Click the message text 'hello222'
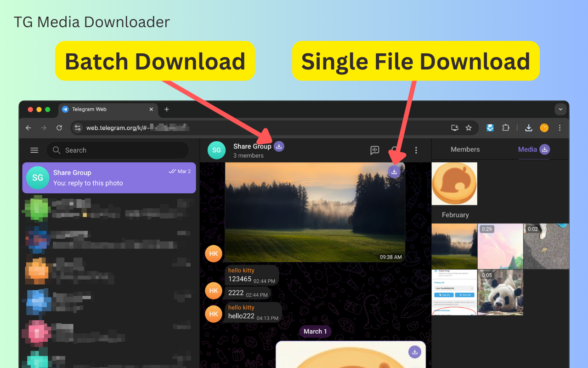This screenshot has height=368, width=588. [241, 316]
